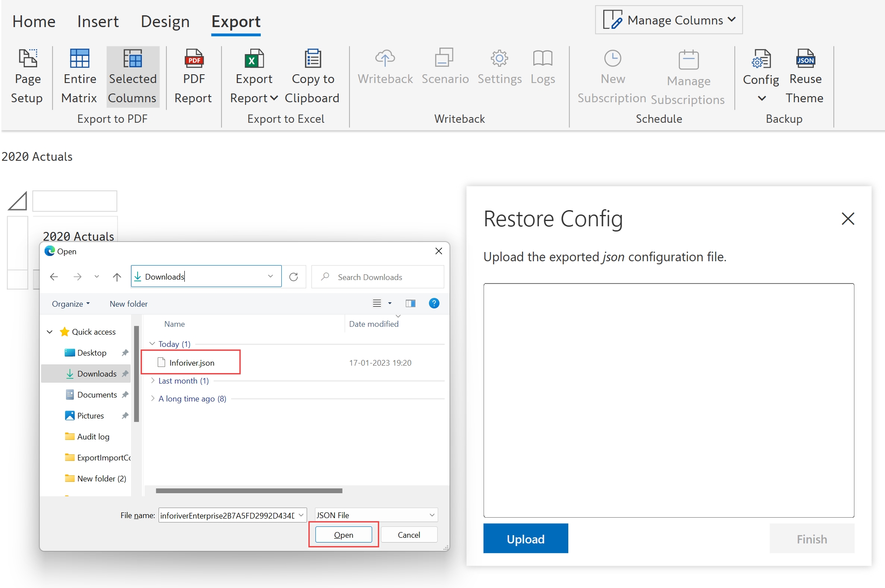The height and width of the screenshot is (588, 885).
Task: Click the Open button in the Open dialog
Action: click(x=343, y=535)
